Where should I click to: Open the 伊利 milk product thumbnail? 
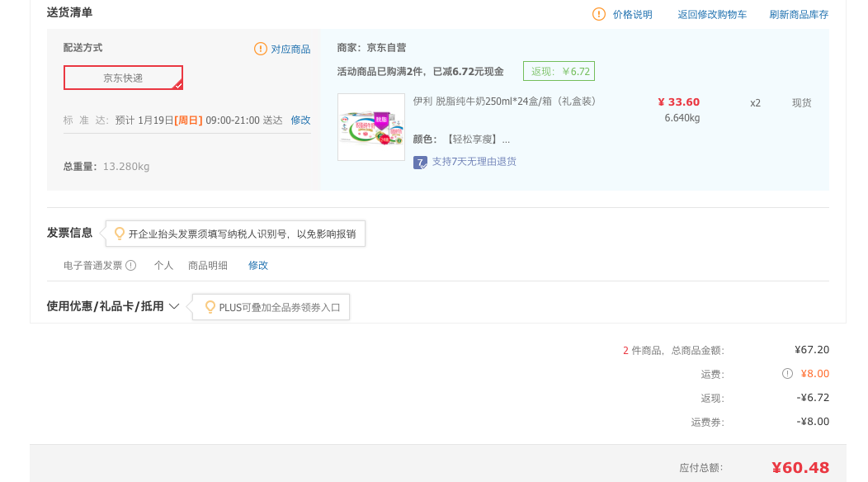pos(371,127)
